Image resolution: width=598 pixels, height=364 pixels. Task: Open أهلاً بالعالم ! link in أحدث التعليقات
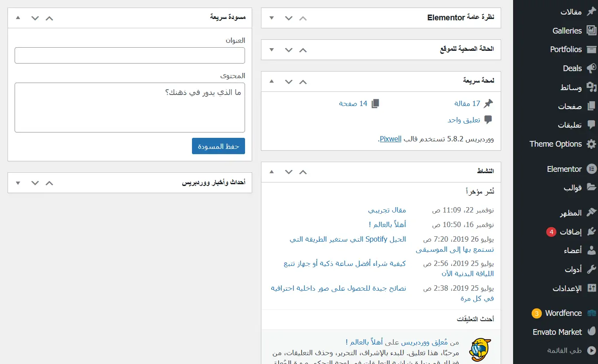364,342
